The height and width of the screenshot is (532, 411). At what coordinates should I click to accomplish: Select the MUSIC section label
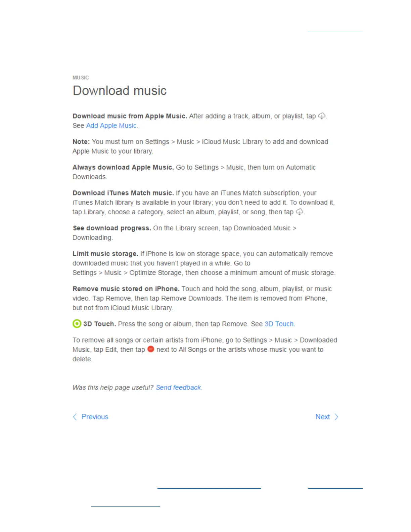click(81, 78)
